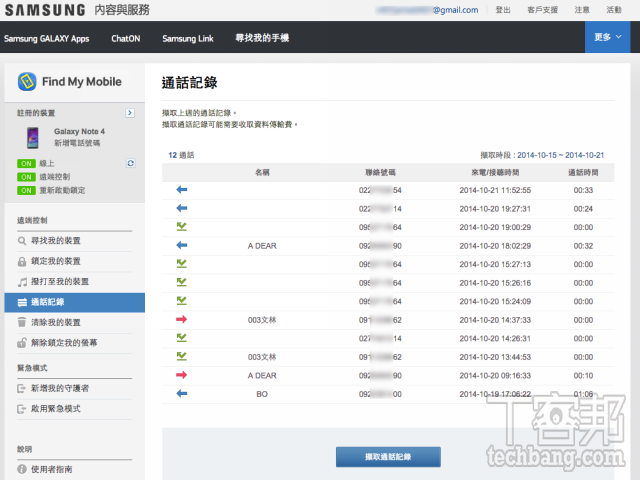This screenshot has width=640, height=480.
Task: Click the Galaxy Note 4 device name
Action: point(80,131)
